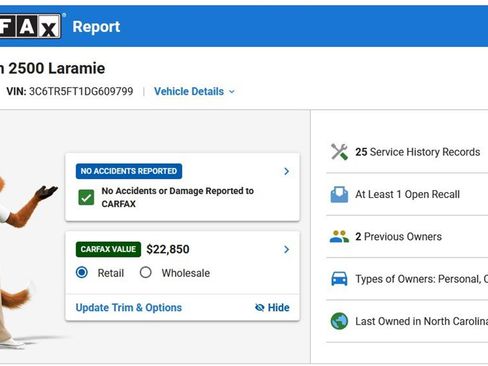Select the Retail radio button

click(82, 272)
